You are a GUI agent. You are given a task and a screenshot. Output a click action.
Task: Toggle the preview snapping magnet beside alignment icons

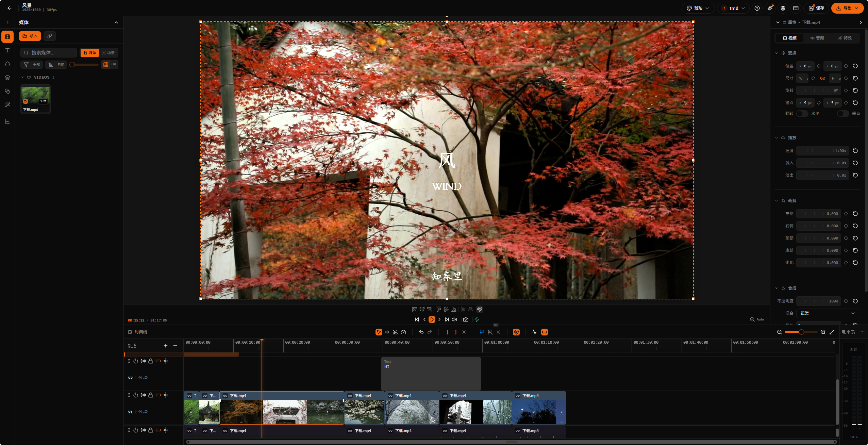tap(480, 309)
